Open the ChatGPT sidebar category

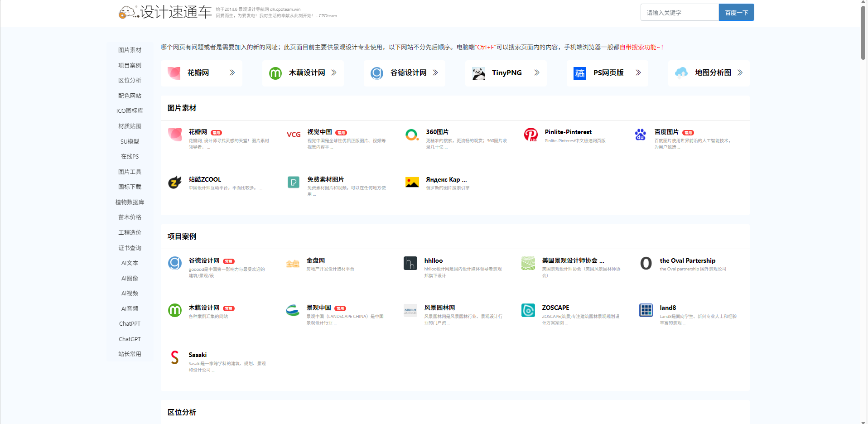130,339
